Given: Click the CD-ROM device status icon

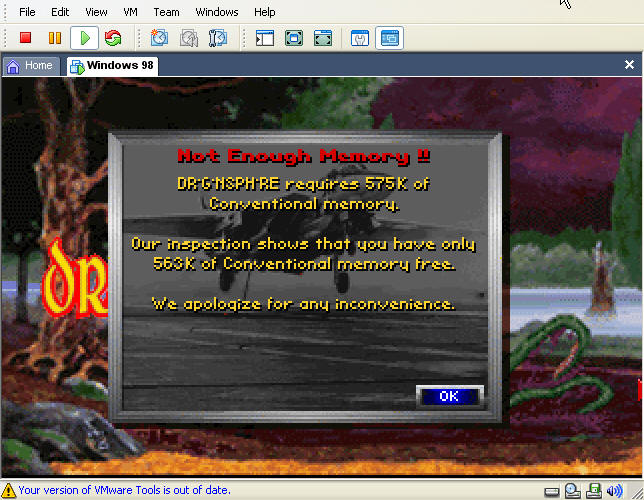Looking at the screenshot, I should [573, 490].
